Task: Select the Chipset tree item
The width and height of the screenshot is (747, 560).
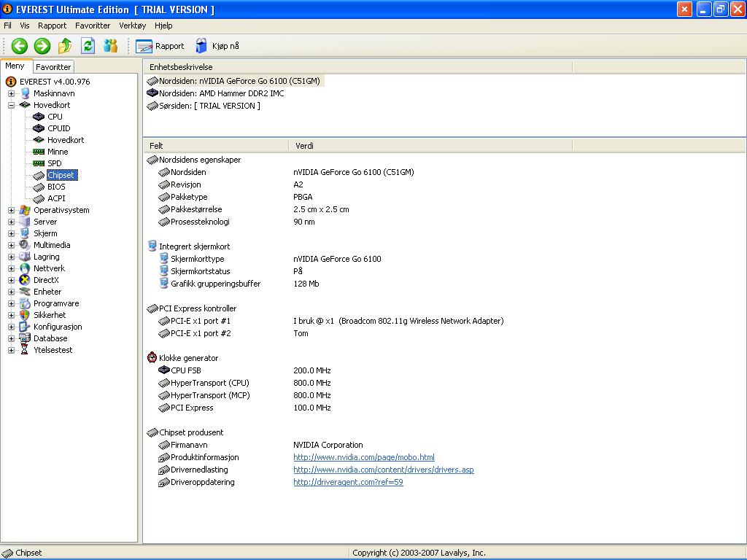Action: coord(61,175)
